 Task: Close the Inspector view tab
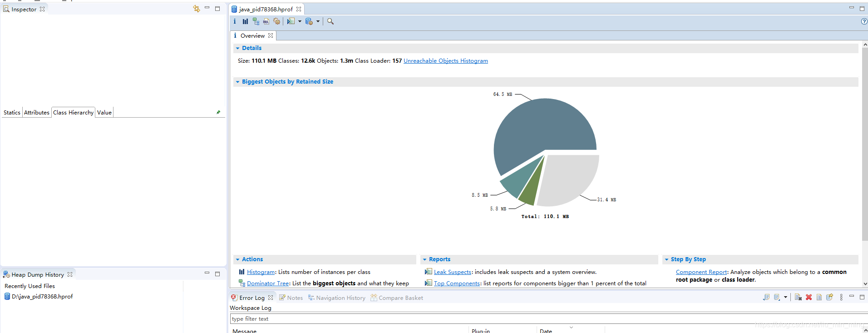pos(42,9)
